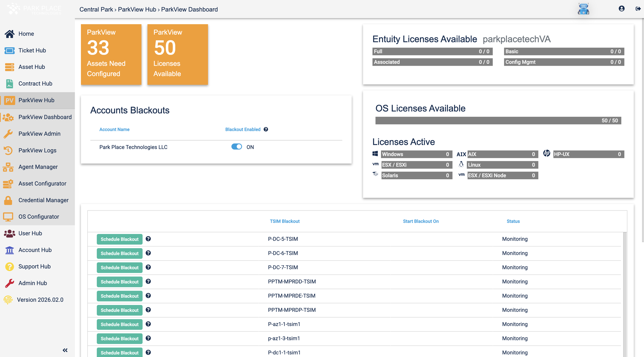The width and height of the screenshot is (644, 357).
Task: Click OS Licenses Available 50 / 50 bar
Action: (498, 120)
